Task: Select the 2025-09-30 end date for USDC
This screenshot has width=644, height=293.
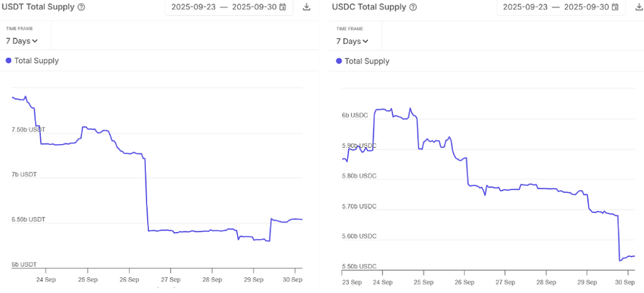Action: pos(586,7)
